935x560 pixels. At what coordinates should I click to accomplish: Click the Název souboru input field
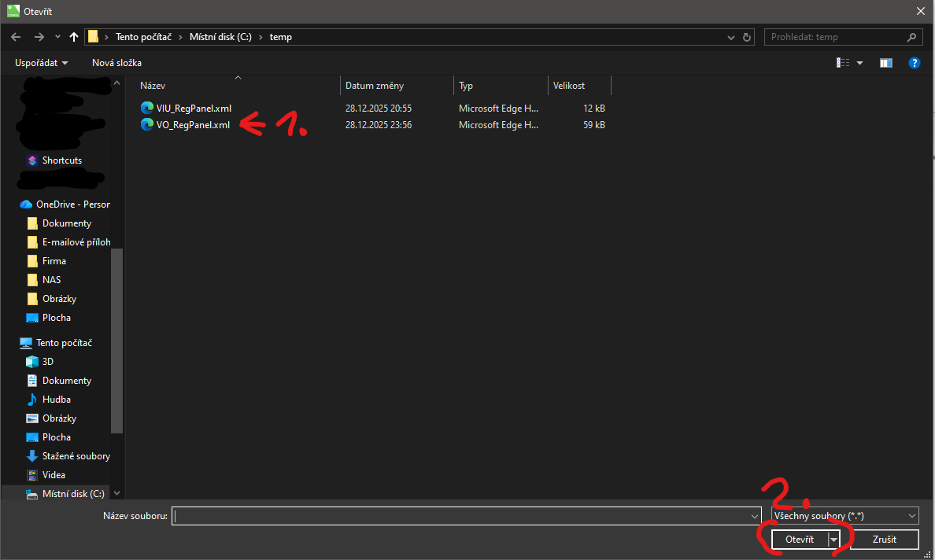[x=460, y=516]
